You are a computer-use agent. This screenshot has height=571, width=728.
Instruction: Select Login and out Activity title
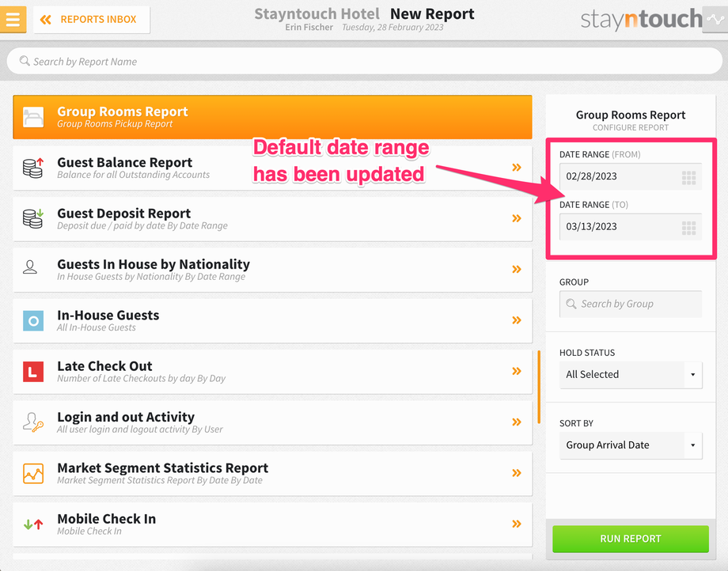pyautogui.click(x=126, y=417)
